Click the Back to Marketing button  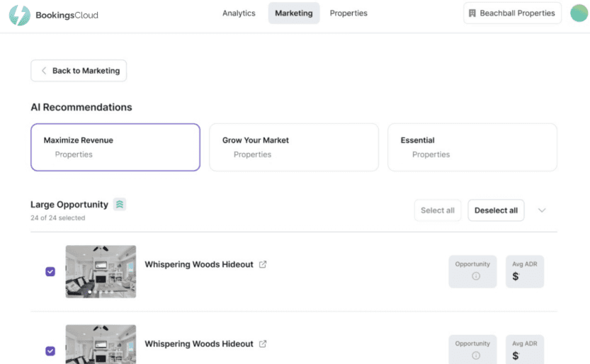79,71
